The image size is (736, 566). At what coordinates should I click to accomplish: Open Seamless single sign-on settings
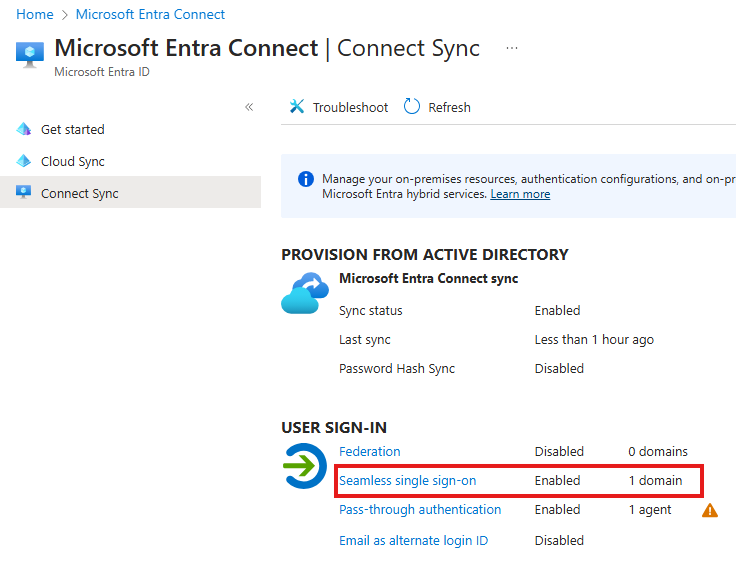point(407,481)
